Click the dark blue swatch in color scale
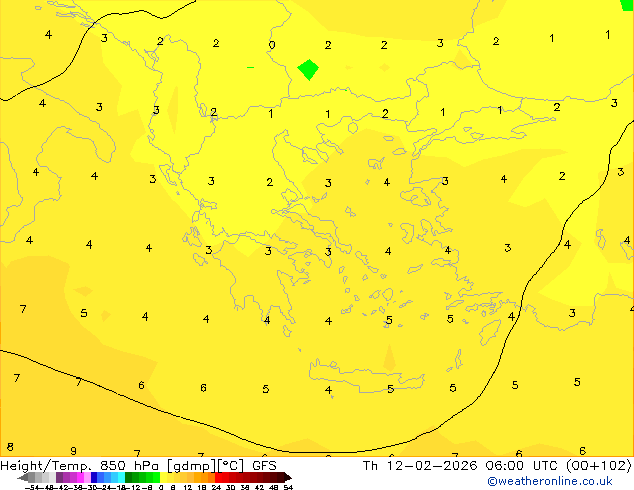Image resolution: width=634 pixels, height=490 pixels. point(94,477)
